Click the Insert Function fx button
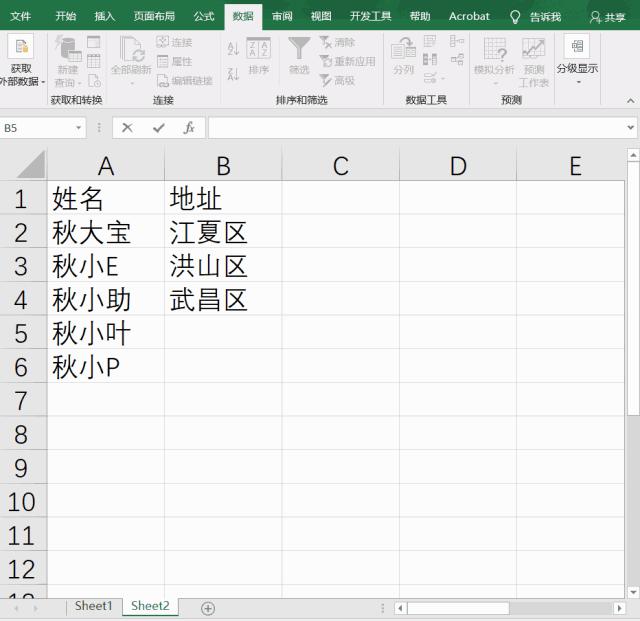The width and height of the screenshot is (640, 621). 188,128
